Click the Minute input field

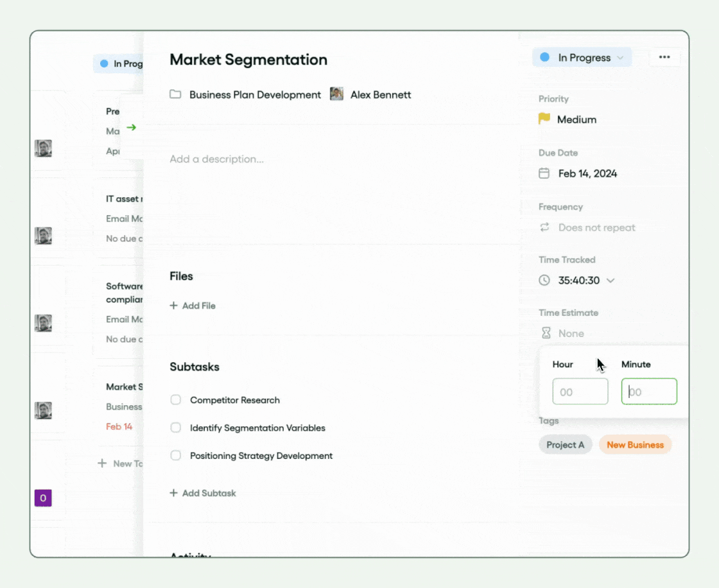(649, 391)
